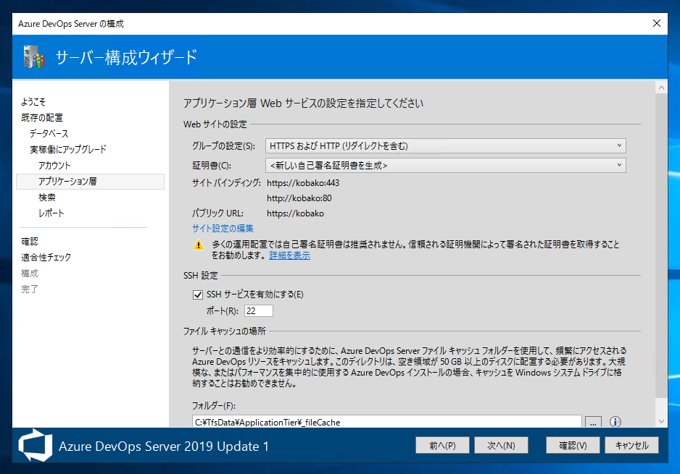Image resolution: width=680 pixels, height=474 pixels.
Task: Click the info icon beside folder field
Action: [615, 422]
